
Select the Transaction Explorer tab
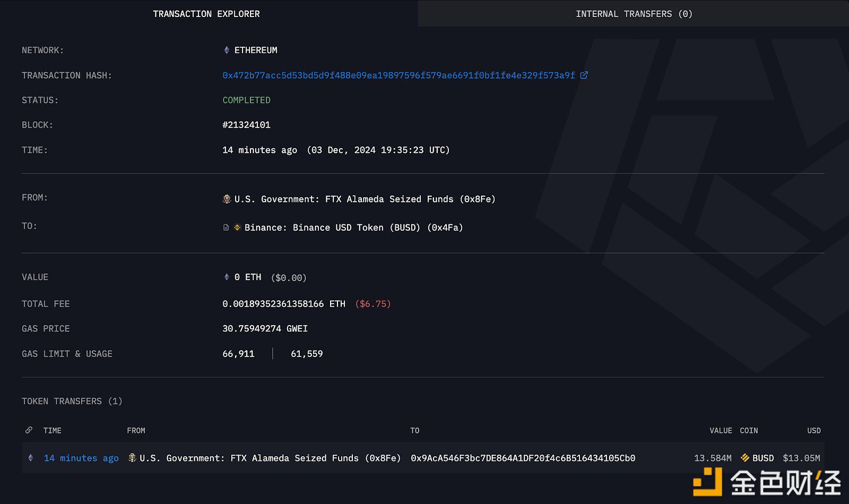coord(206,14)
